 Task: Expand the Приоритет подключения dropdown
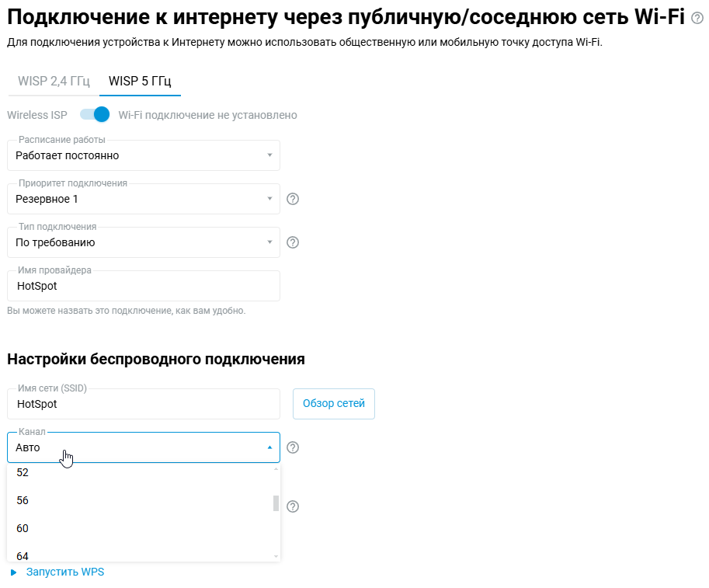(144, 199)
